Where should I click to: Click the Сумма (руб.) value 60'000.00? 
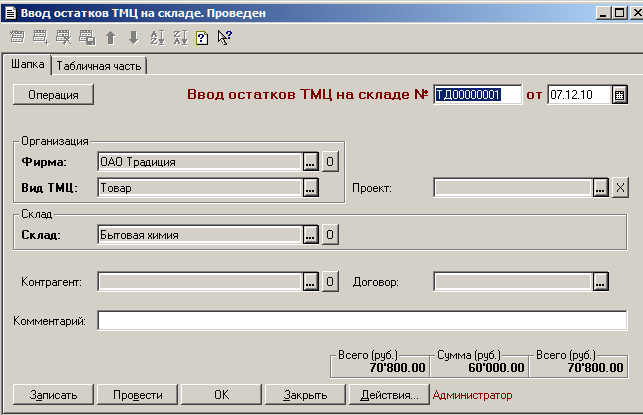[496, 368]
